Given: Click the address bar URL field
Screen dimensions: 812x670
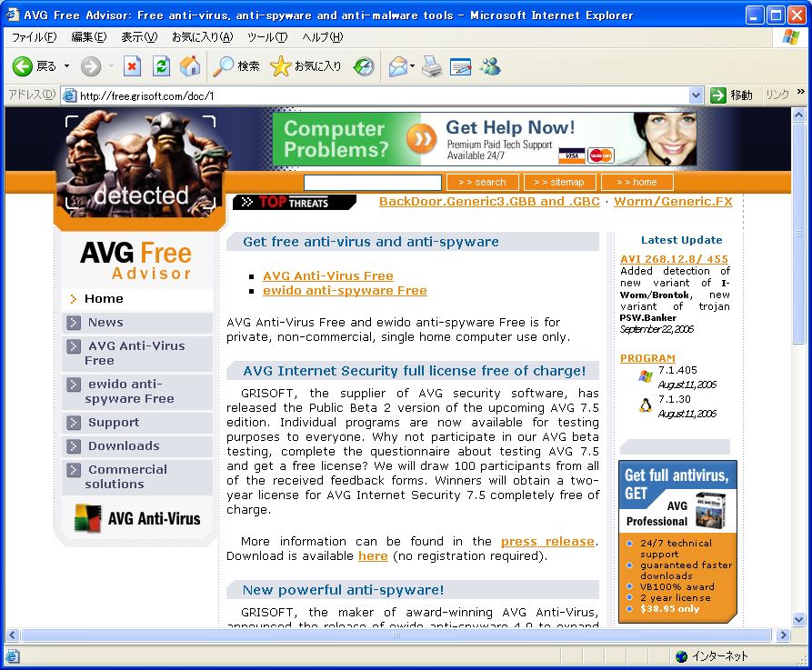Looking at the screenshot, I should tap(383, 95).
